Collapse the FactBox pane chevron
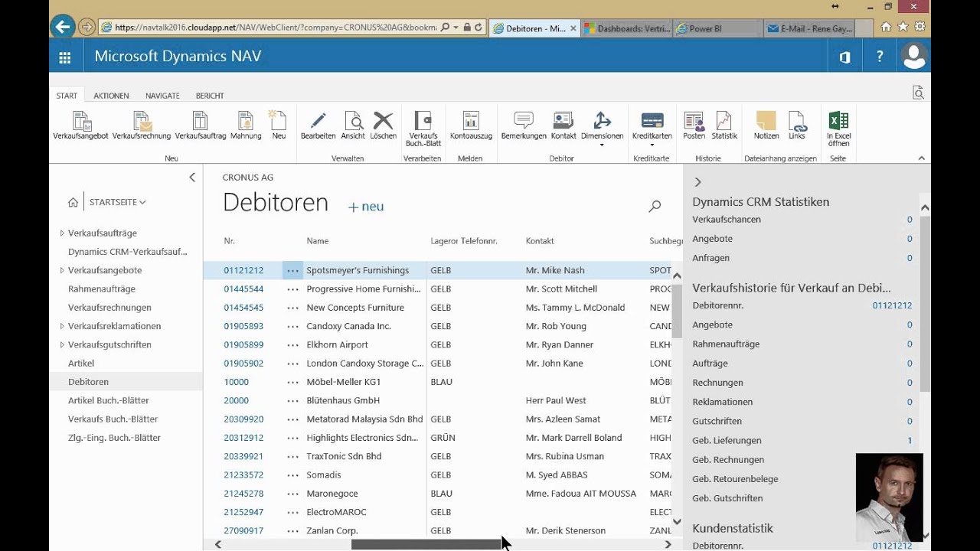The width and height of the screenshot is (980, 551). 697,182
